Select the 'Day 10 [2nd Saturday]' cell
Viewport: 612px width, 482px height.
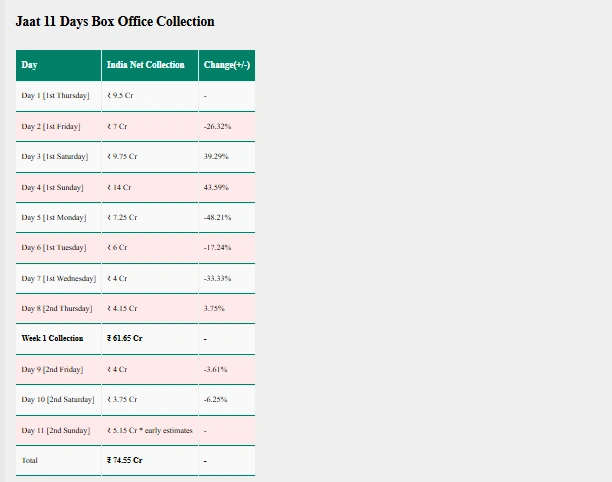(x=59, y=400)
